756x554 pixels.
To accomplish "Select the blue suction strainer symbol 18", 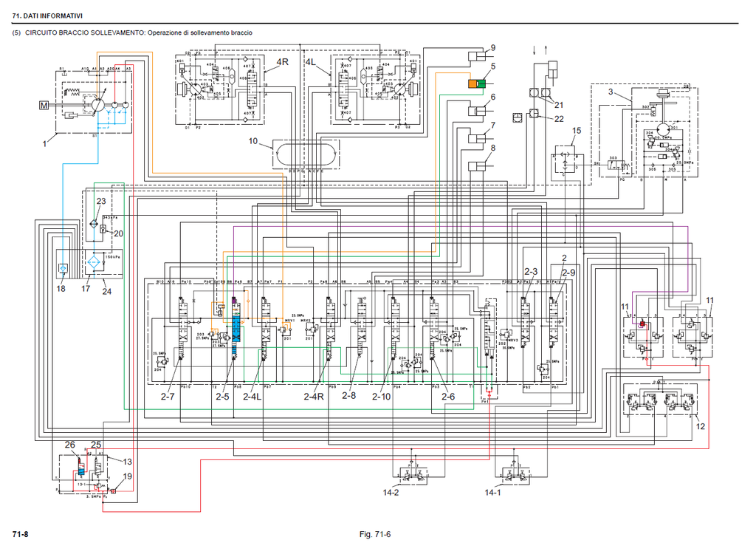I will [x=63, y=268].
